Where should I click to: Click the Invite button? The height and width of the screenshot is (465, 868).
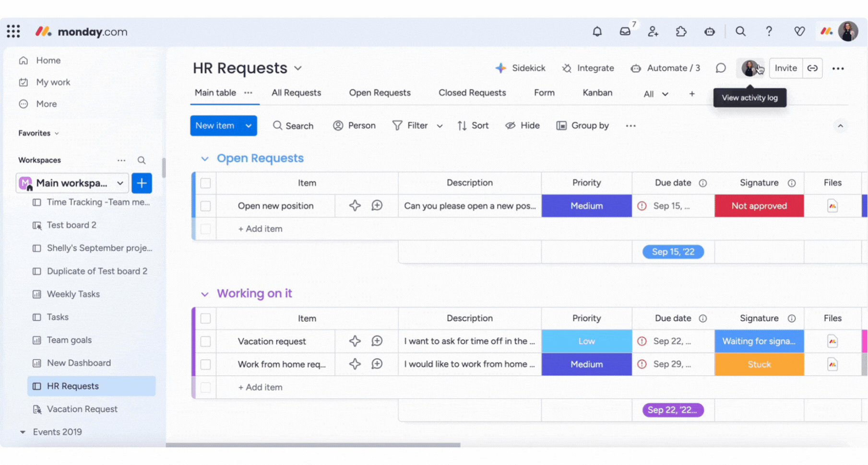coord(785,68)
